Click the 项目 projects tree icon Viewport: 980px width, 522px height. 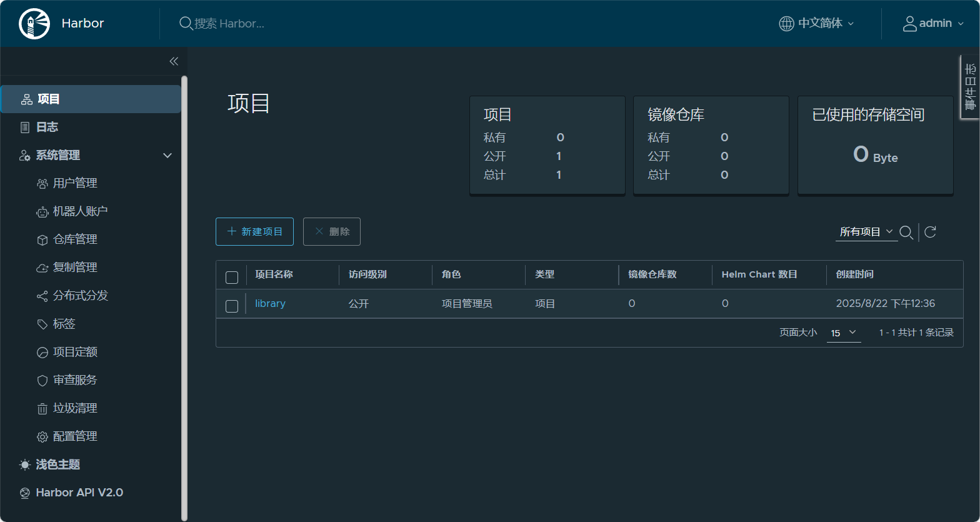27,99
